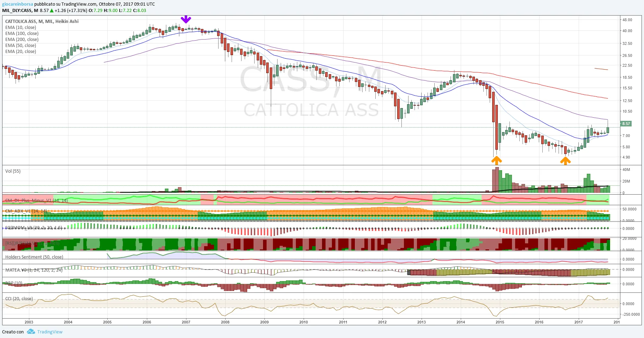Viewport: 644px width, 338px height.
Task: Open the giocareinborsa author link
Action: [18, 4]
